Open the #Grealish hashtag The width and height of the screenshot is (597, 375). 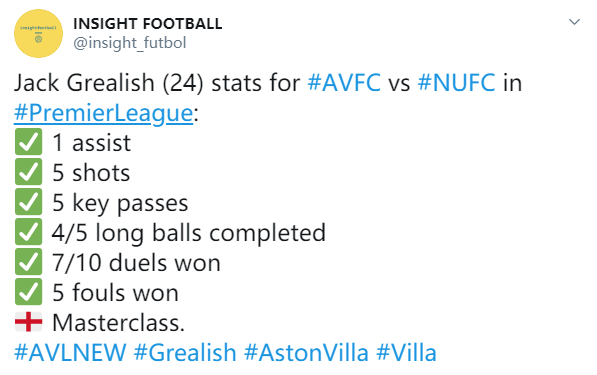[x=185, y=352]
